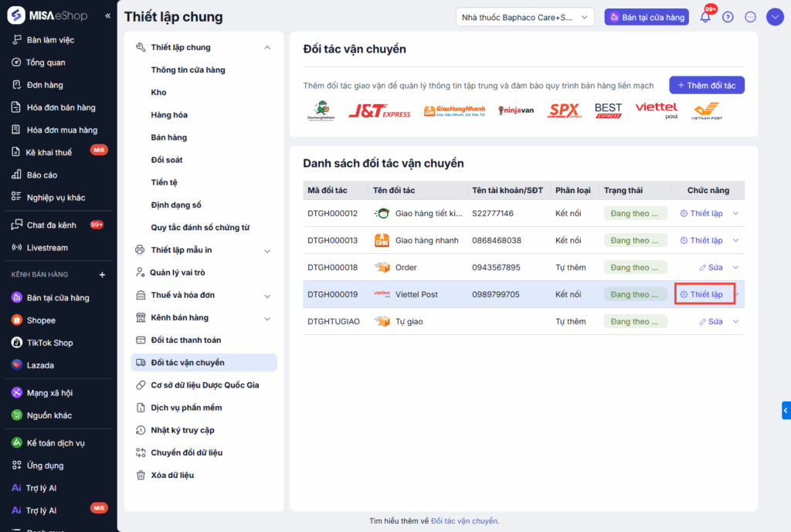Click the Thêm đối tác button
The width and height of the screenshot is (791, 532).
coord(707,85)
